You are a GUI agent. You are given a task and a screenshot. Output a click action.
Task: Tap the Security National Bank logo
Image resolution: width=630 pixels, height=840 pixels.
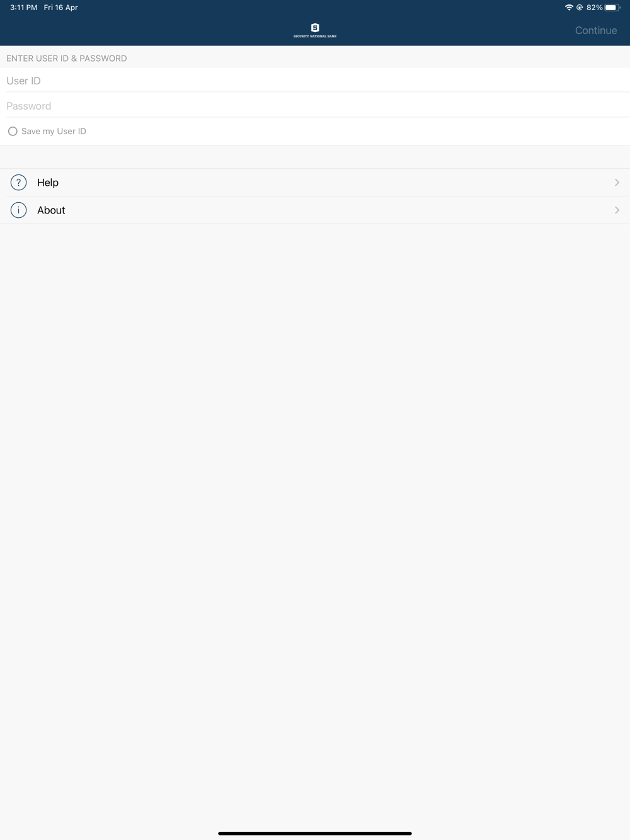coord(315,30)
